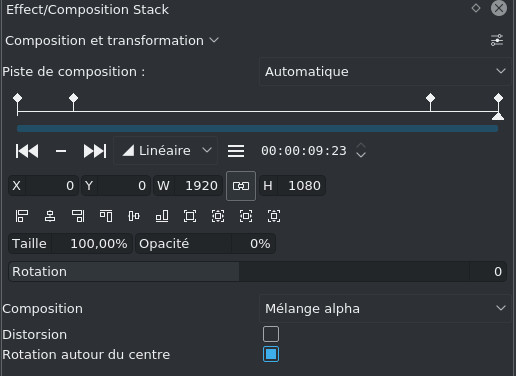This screenshot has height=376, width=516.
Task: Expand Composition et transformation selector
Action: pyautogui.click(x=112, y=41)
